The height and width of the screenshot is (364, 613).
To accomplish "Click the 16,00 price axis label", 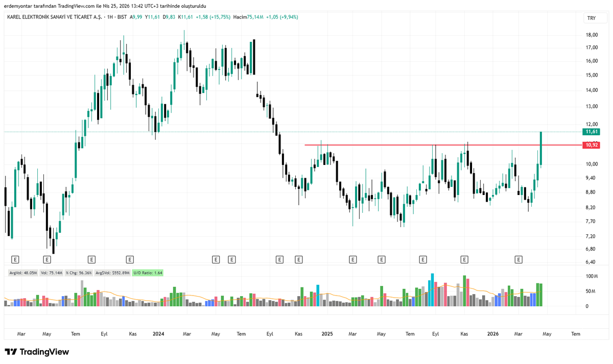I will pos(592,61).
